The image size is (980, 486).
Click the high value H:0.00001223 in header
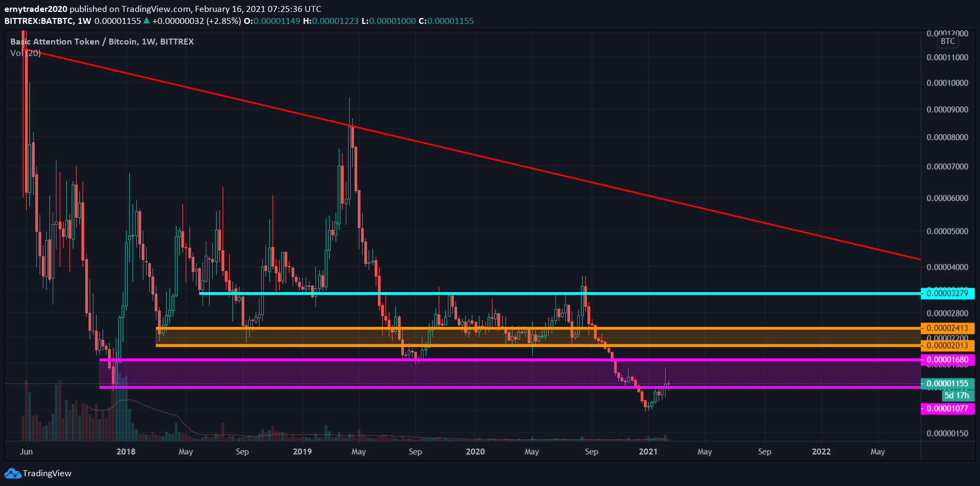pyautogui.click(x=331, y=21)
